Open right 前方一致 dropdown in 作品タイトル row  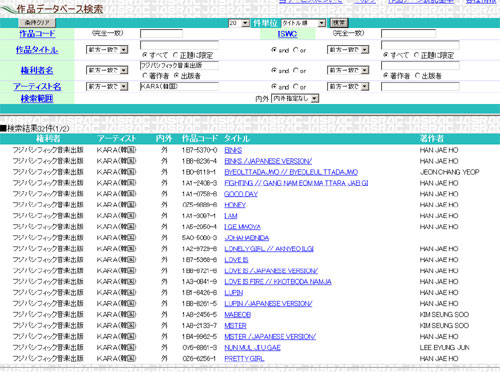point(348,50)
